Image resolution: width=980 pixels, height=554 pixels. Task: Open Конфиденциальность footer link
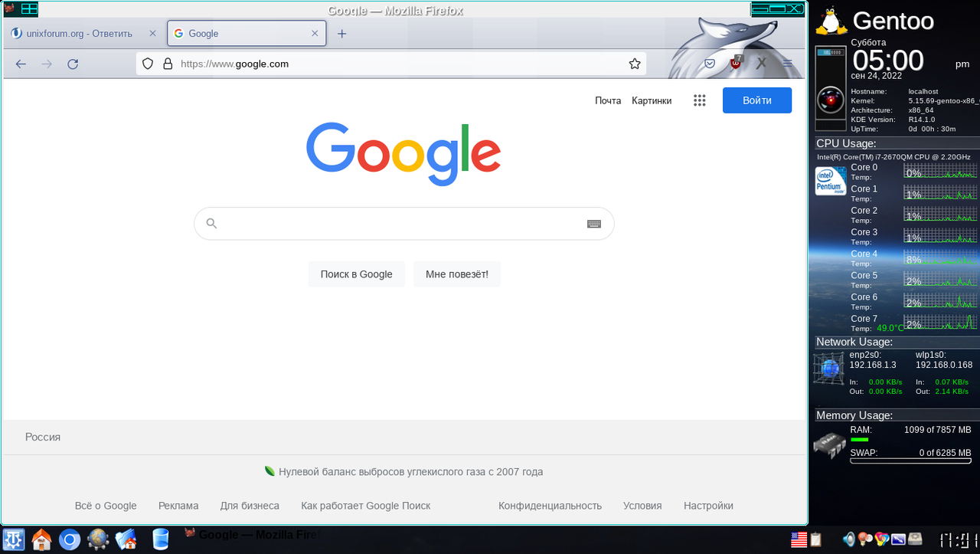click(x=550, y=506)
